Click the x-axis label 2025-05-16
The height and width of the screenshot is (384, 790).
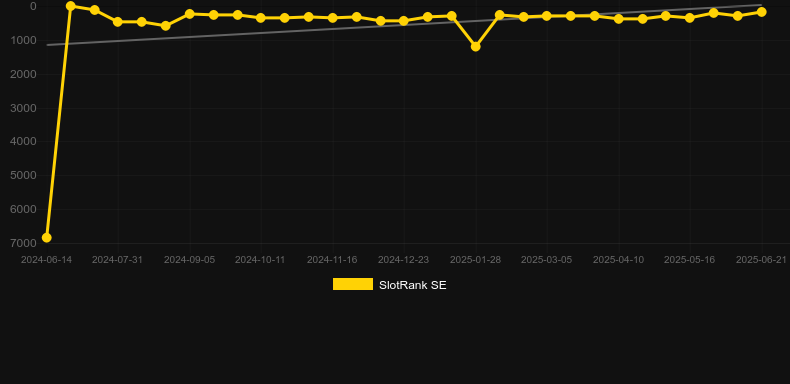point(690,260)
